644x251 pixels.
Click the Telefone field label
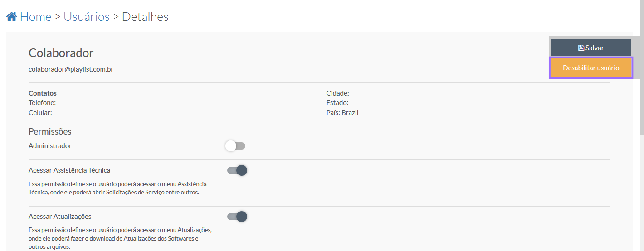pos(42,103)
